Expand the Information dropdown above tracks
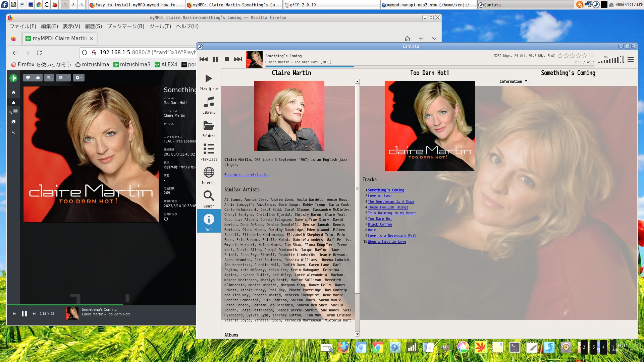This screenshot has height=362, width=644. (x=513, y=81)
